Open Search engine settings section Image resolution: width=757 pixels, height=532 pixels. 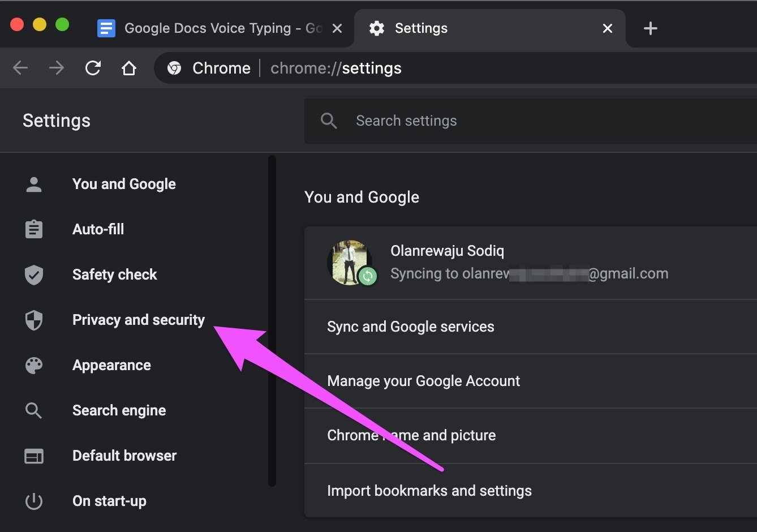[x=119, y=410]
